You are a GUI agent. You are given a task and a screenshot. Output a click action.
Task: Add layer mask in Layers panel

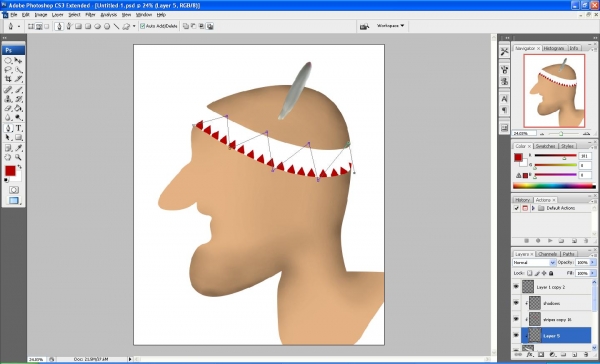541,355
